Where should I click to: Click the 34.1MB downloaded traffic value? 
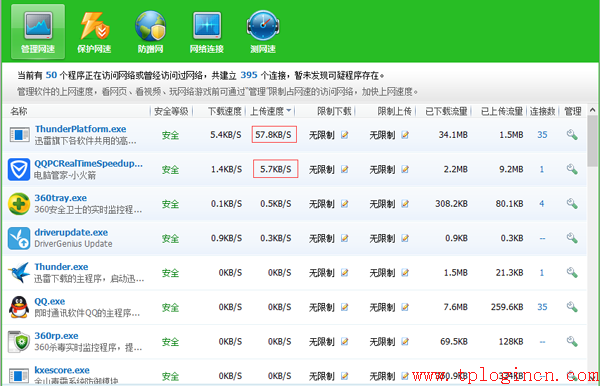453,135
